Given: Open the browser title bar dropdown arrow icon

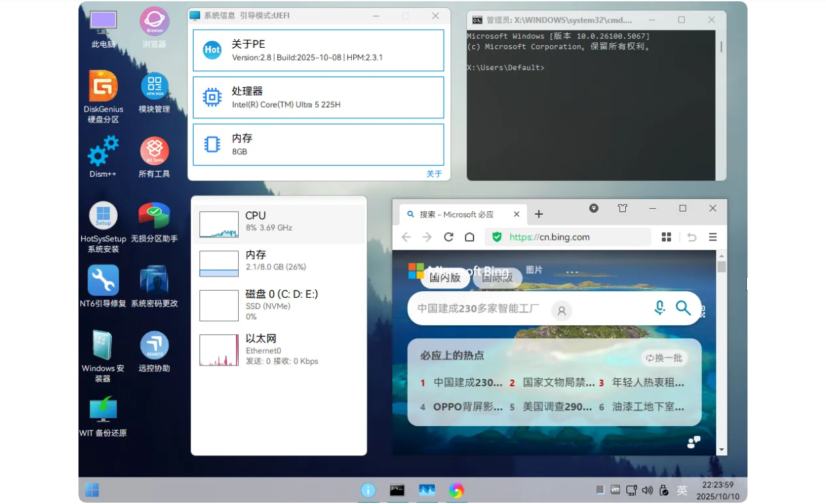Looking at the screenshot, I should click(594, 208).
